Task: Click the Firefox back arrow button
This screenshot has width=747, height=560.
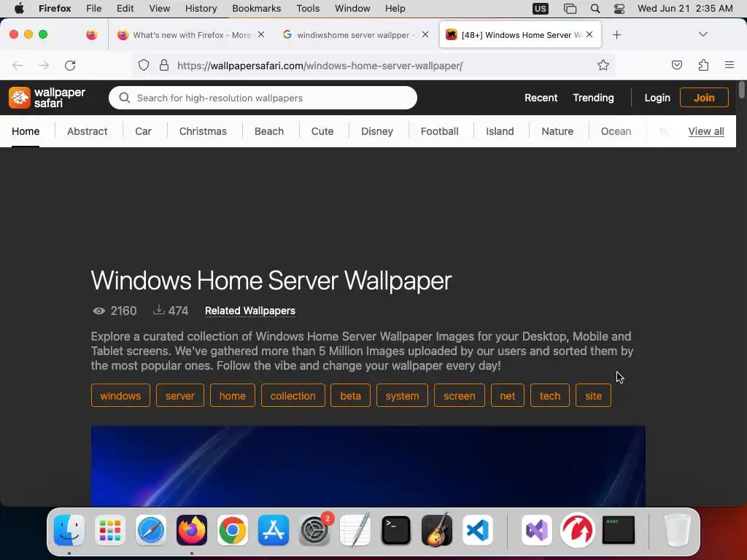Action: pos(18,65)
